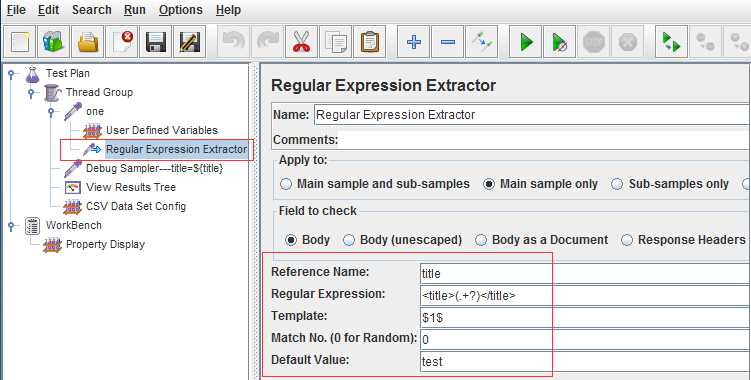Cut selection with scissors icon
The height and width of the screenshot is (380, 751).
click(301, 42)
